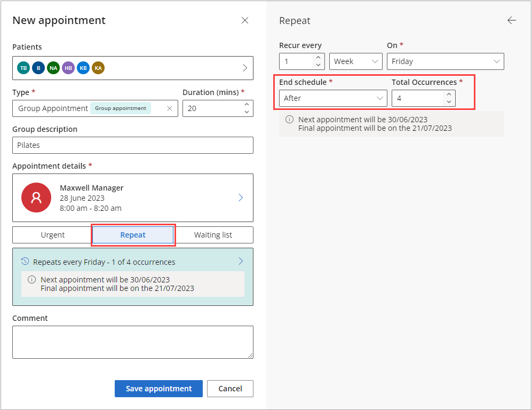Select the '28 June 2023' date text
Screen dimensions: 532x410
pos(82,198)
